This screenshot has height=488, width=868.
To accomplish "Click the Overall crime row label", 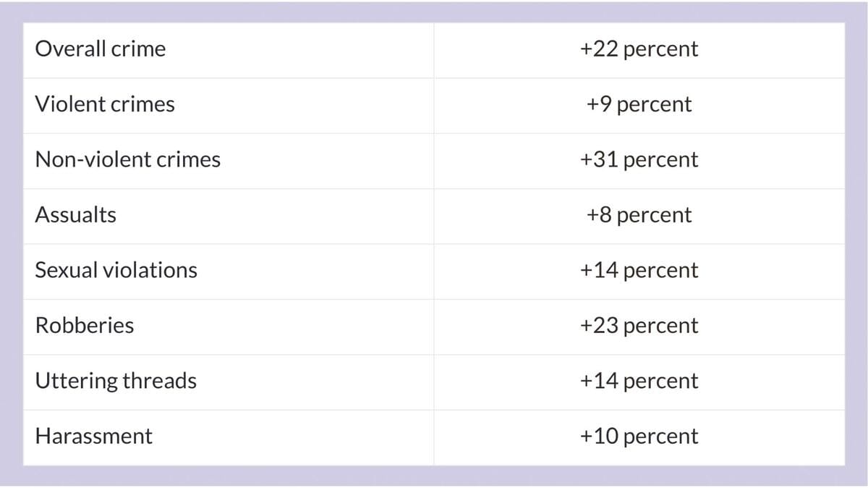I will pyautogui.click(x=101, y=49).
